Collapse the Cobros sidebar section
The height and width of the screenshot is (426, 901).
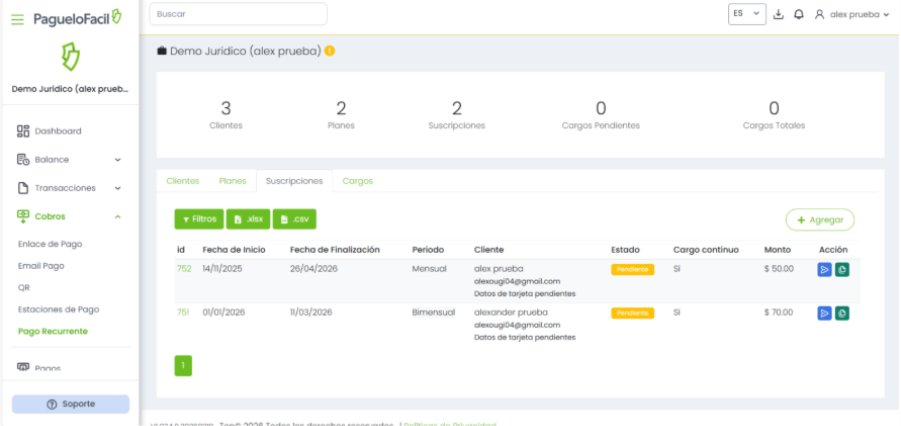pyautogui.click(x=69, y=215)
